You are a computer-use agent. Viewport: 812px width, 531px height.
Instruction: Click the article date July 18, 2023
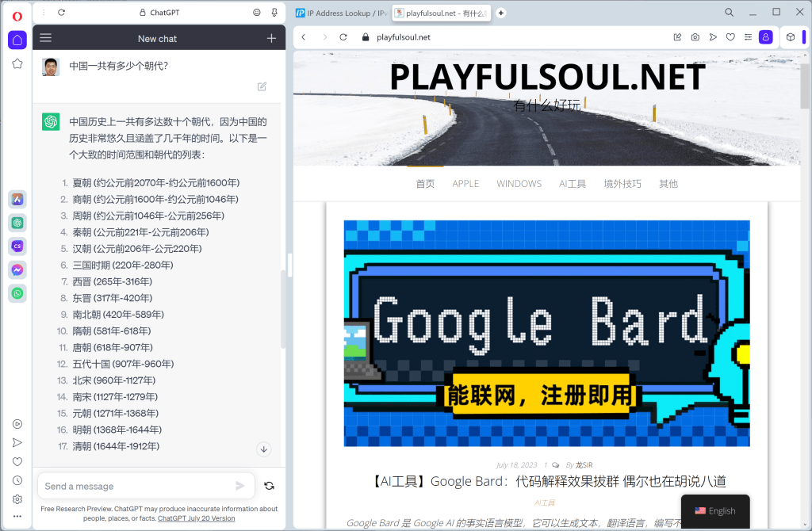click(x=516, y=465)
